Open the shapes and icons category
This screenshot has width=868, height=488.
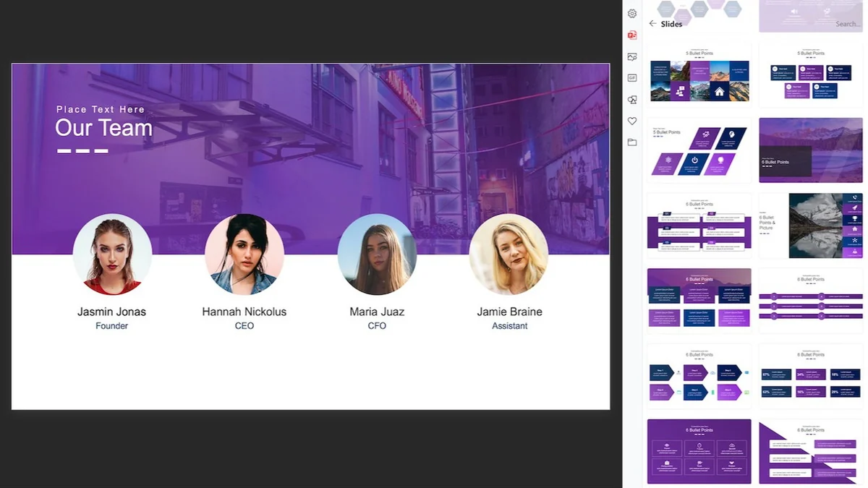[632, 100]
